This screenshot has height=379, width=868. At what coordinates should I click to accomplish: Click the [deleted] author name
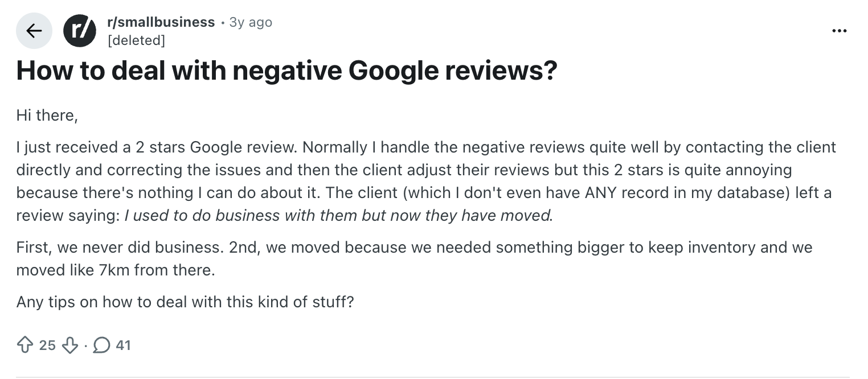(x=137, y=40)
